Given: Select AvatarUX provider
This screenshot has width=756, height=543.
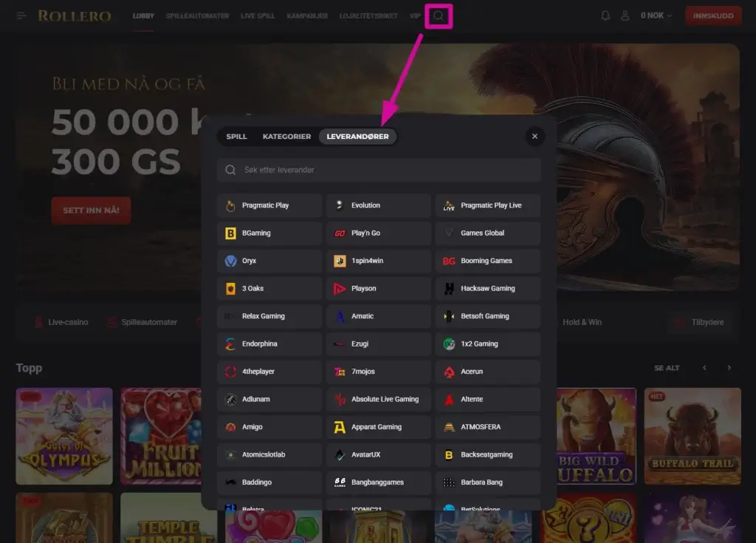Looking at the screenshot, I should click(x=379, y=454).
